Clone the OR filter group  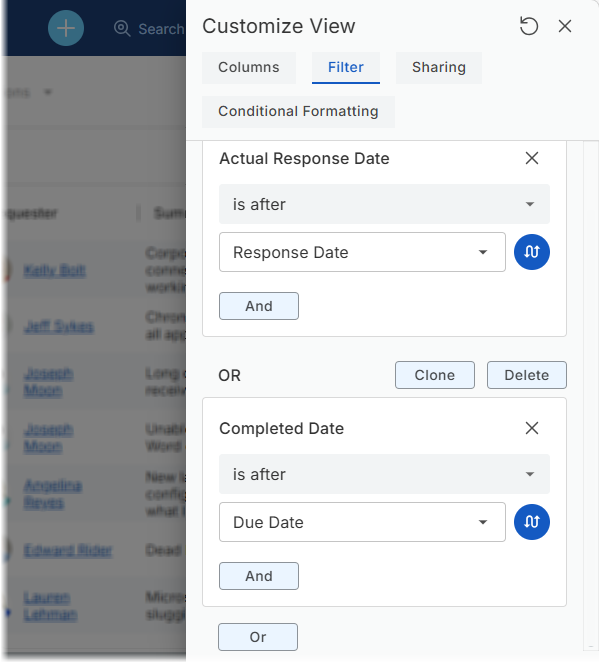pyautogui.click(x=435, y=375)
